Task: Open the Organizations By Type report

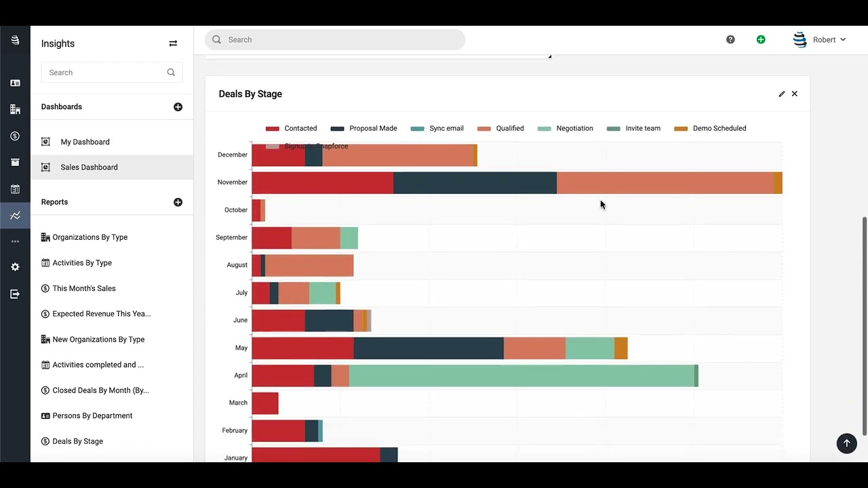Action: pyautogui.click(x=90, y=237)
